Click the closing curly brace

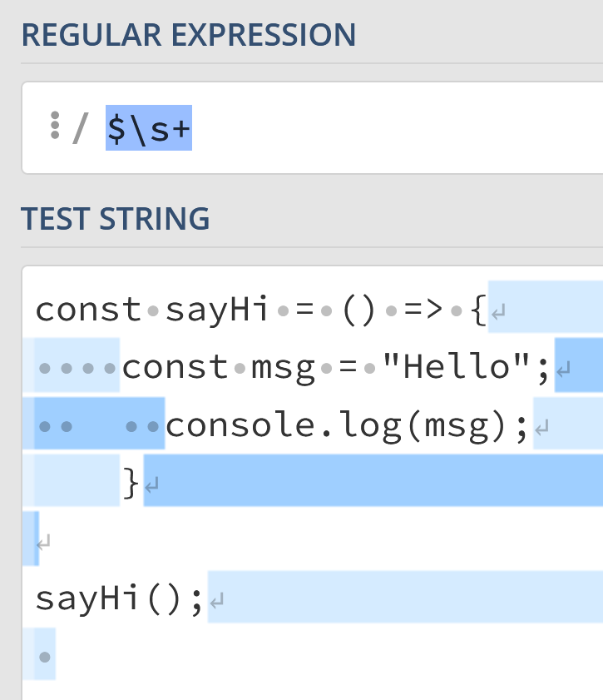(x=131, y=483)
